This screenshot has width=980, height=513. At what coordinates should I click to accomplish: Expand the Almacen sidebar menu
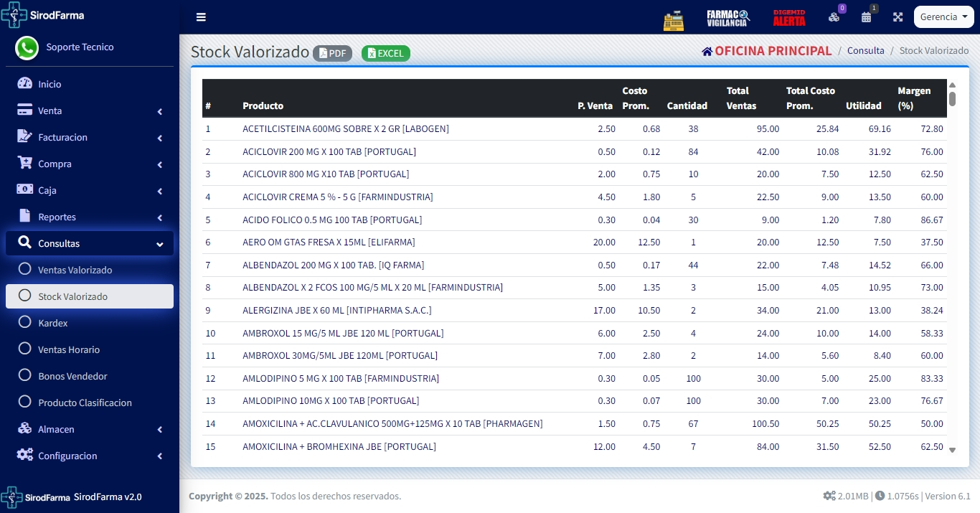coord(90,429)
